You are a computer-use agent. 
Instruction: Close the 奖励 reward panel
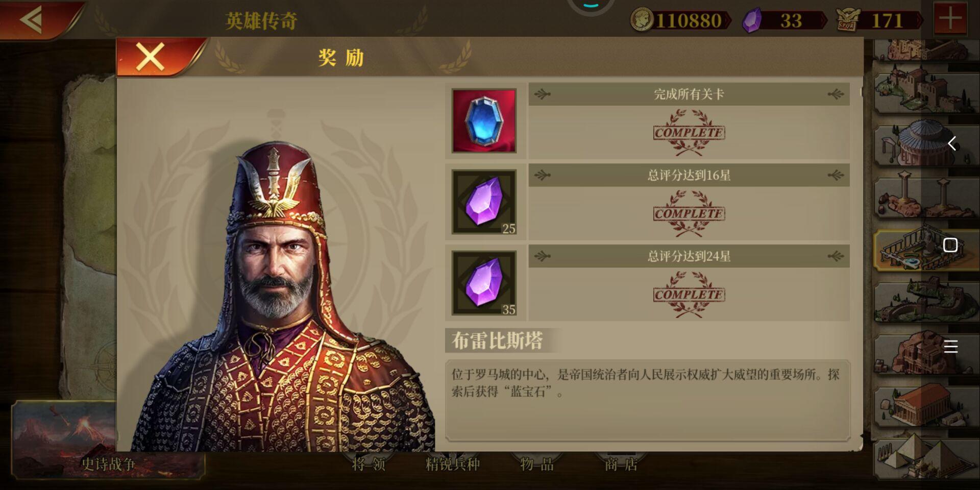coord(151,57)
